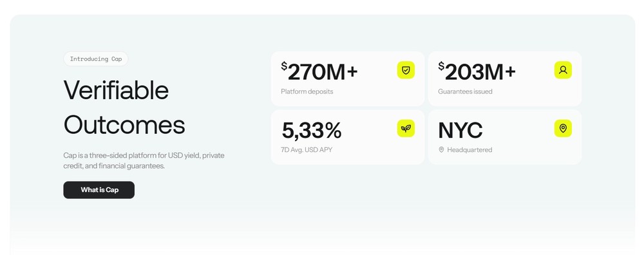
Task: Click the shield check icon on deposits card
Action: (406, 70)
